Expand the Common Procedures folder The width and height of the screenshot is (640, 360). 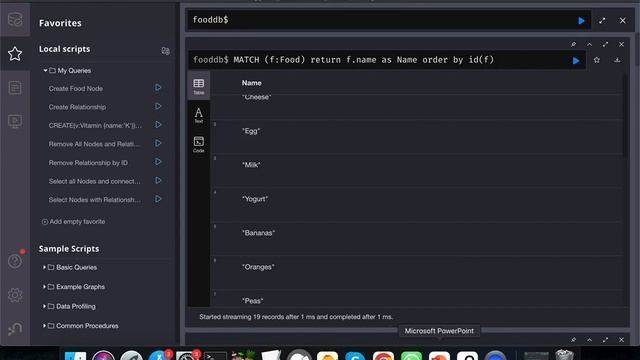pyautogui.click(x=44, y=326)
